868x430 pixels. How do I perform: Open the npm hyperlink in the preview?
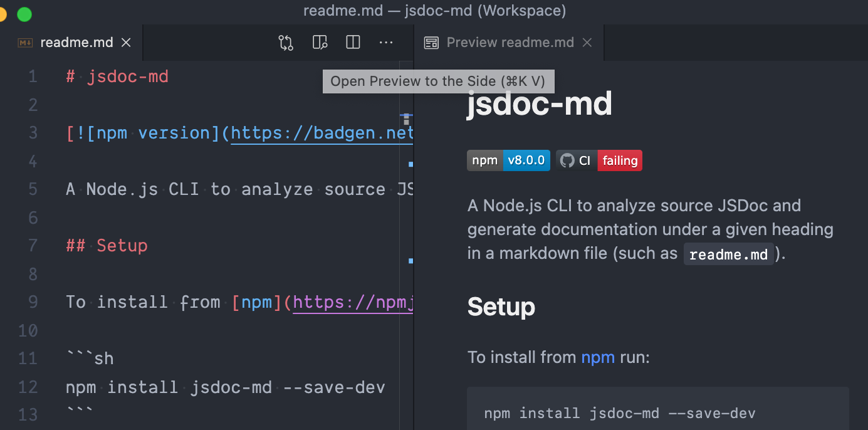click(597, 357)
